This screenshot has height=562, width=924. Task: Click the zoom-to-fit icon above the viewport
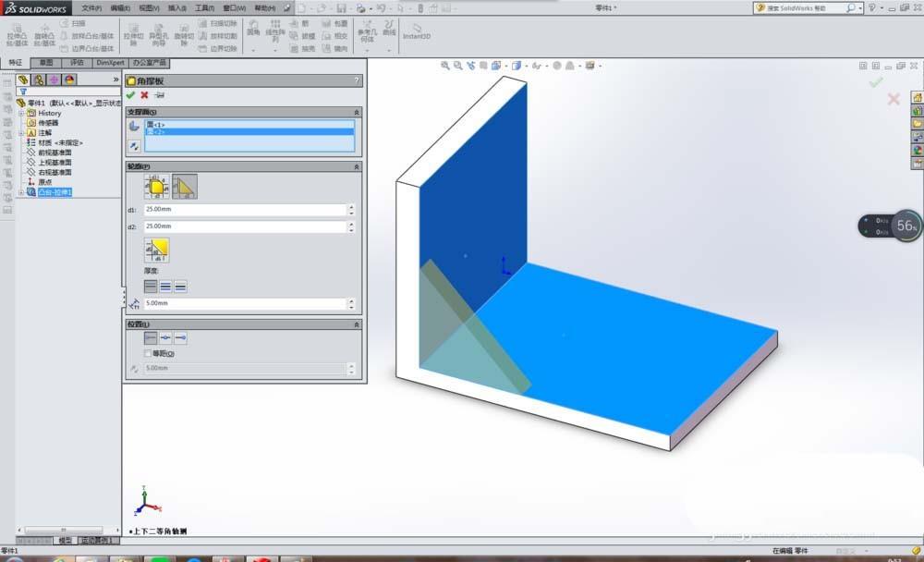tap(445, 66)
